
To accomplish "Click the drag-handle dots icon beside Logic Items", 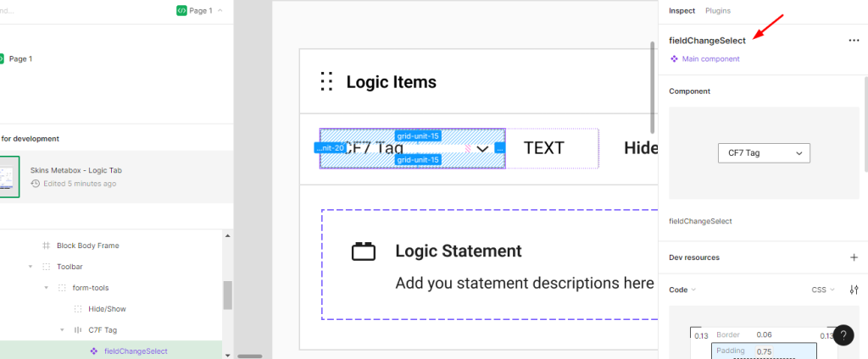I will coord(326,82).
